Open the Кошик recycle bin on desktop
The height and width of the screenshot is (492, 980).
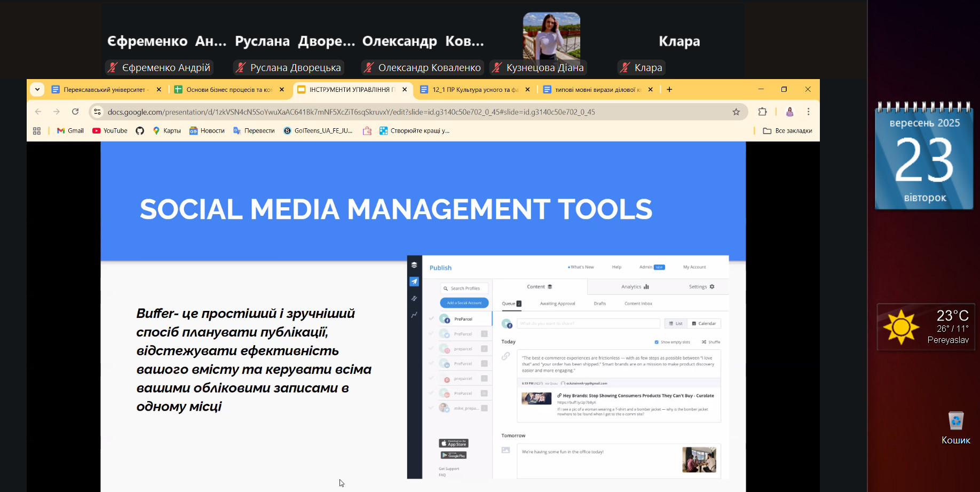(x=955, y=422)
